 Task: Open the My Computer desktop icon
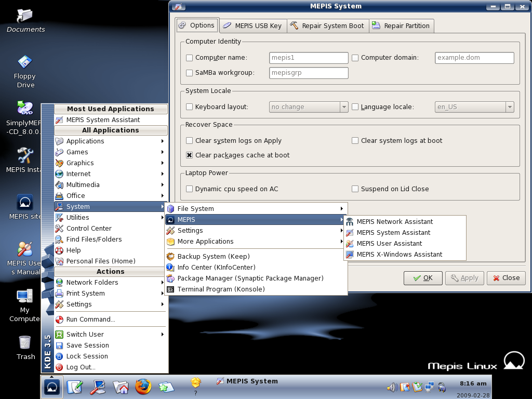click(24, 305)
